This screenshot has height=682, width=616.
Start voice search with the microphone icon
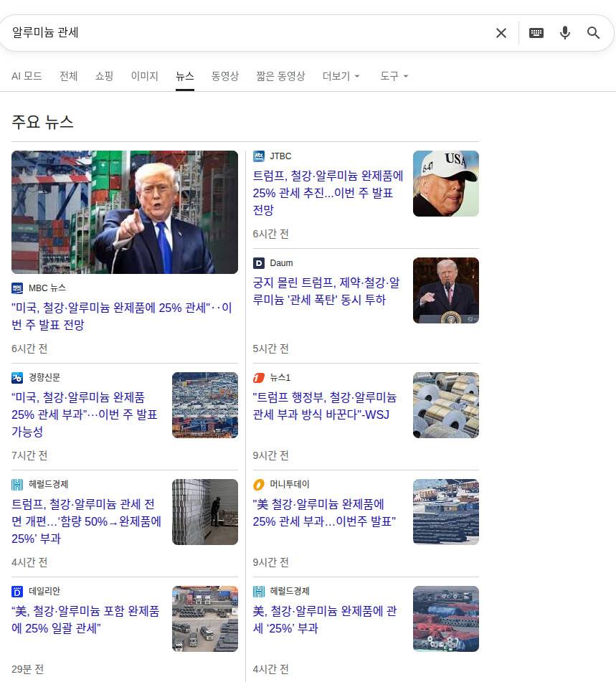[564, 33]
